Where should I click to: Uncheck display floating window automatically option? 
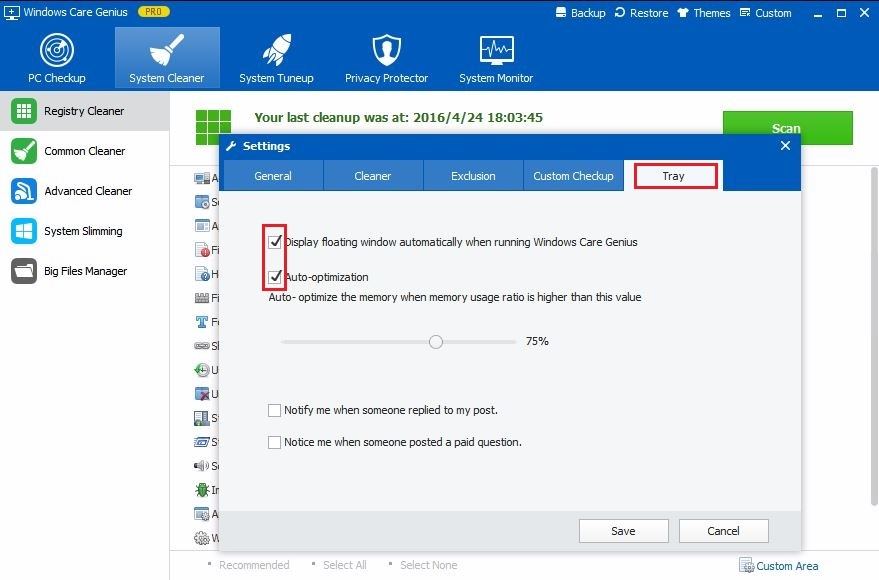[275, 242]
